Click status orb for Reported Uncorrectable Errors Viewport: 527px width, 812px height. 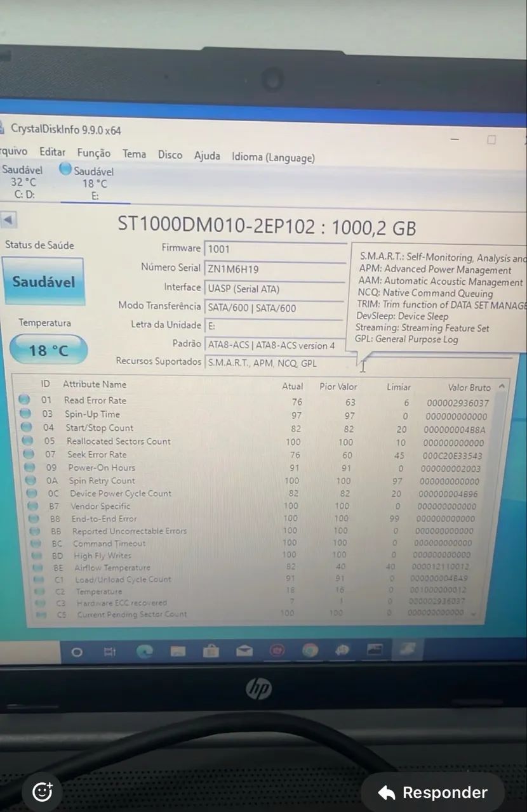35,531
